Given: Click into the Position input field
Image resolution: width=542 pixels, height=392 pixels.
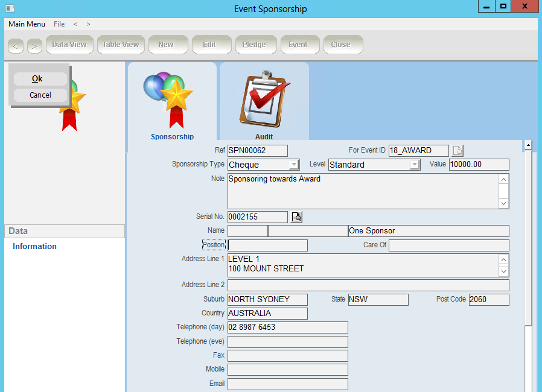Looking at the screenshot, I should pyautogui.click(x=267, y=245).
